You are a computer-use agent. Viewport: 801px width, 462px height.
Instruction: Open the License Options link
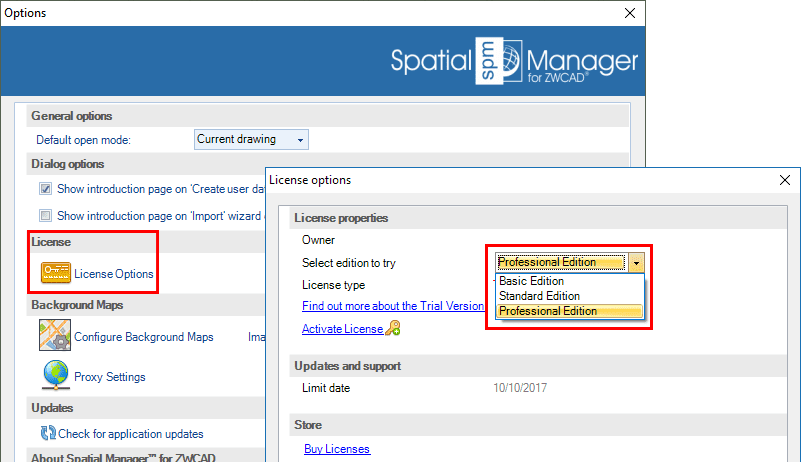pyautogui.click(x=114, y=274)
